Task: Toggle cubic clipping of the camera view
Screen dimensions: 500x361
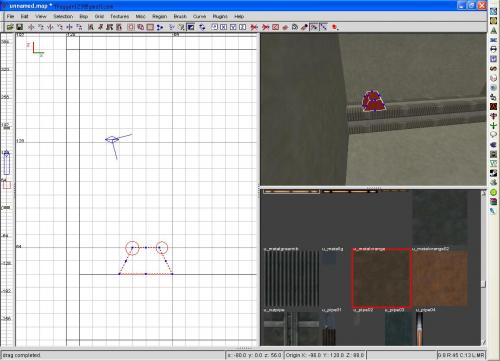Action: click(191, 27)
